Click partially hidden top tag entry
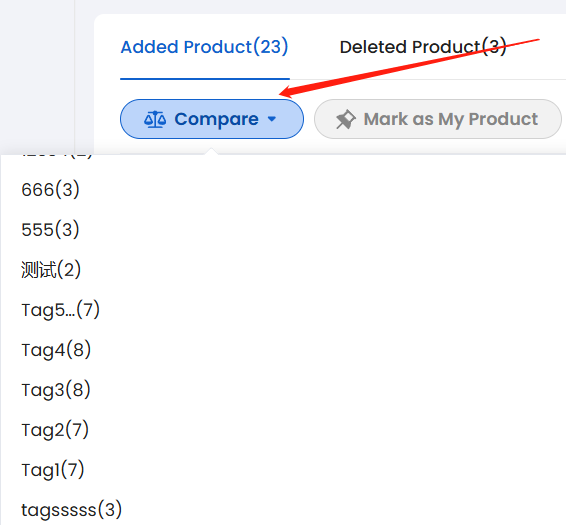 [x=57, y=156]
